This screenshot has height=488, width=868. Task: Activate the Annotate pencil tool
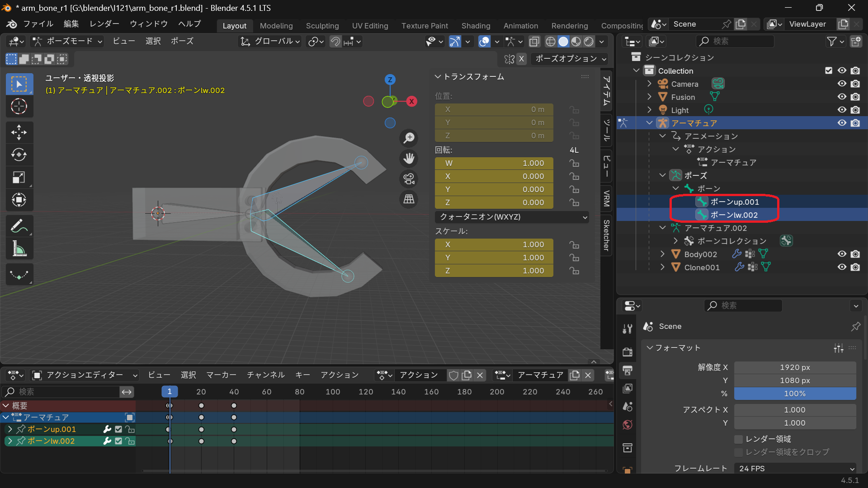pos(19,225)
